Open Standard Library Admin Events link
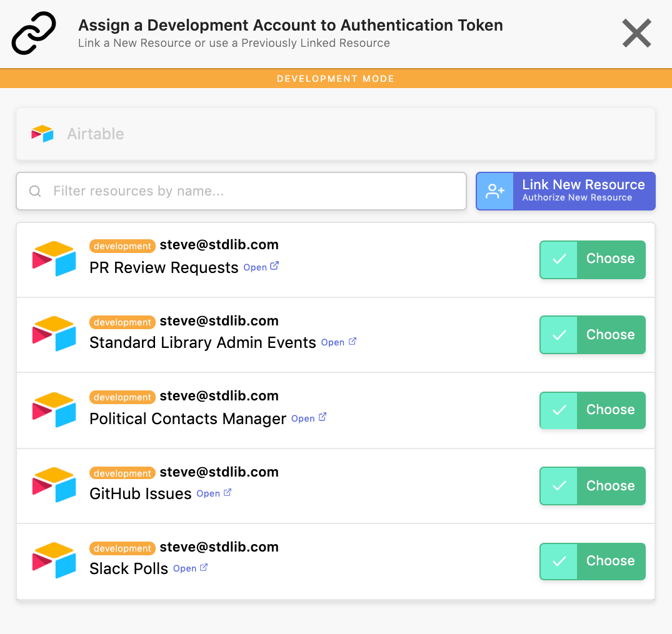This screenshot has width=672, height=634. point(339,342)
